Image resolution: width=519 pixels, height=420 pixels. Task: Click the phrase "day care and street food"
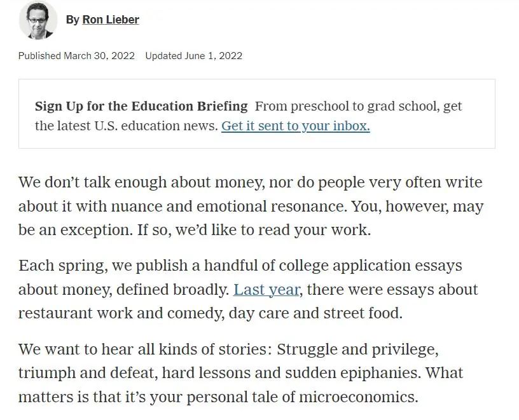pos(315,313)
